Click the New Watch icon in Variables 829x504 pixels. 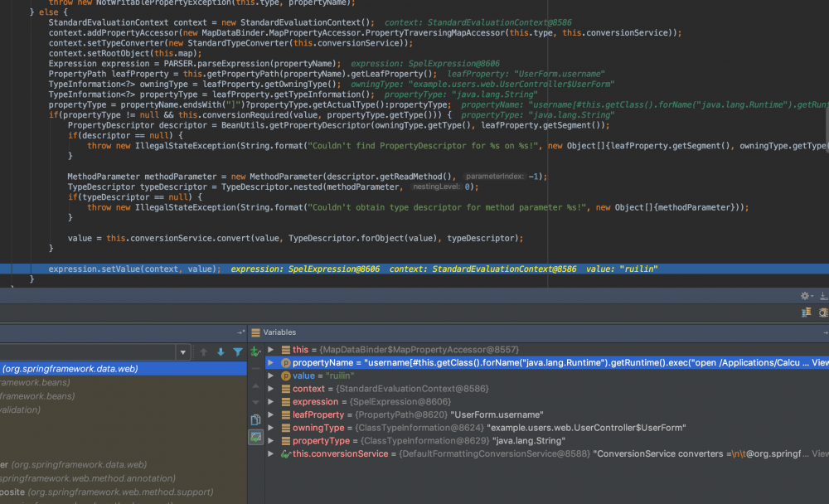(x=256, y=351)
